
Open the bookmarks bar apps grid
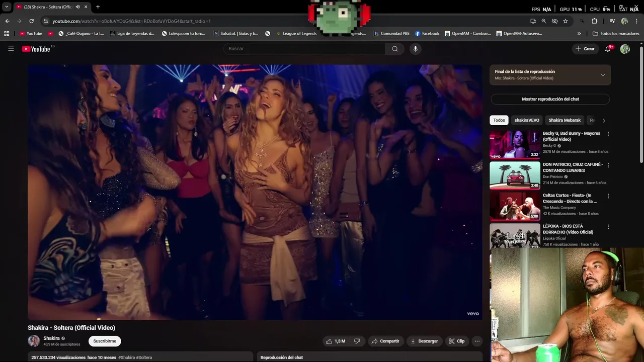pos(7,34)
